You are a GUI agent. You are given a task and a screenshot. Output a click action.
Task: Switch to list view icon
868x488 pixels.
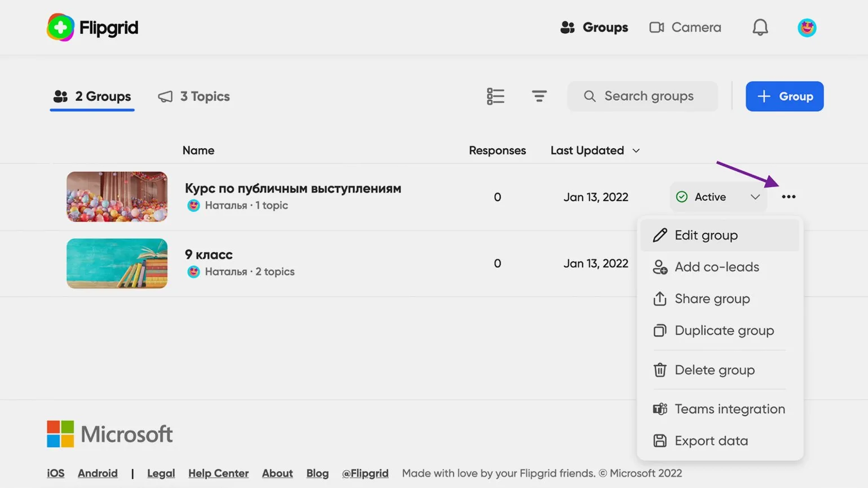(x=495, y=96)
